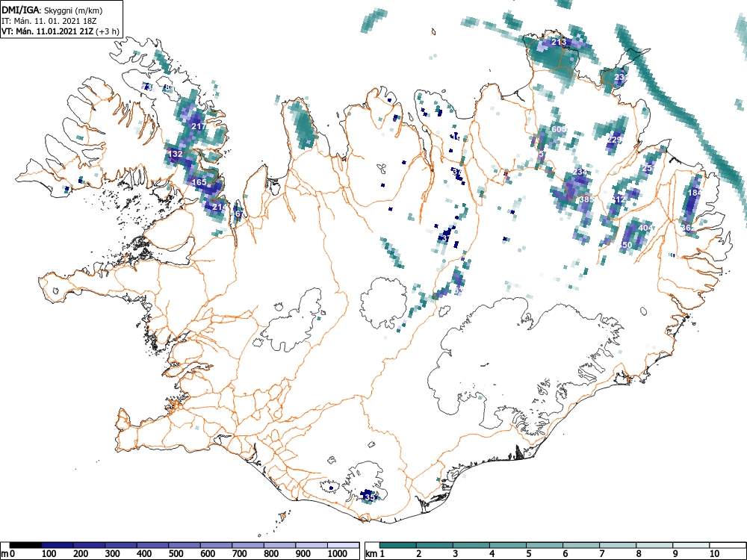The image size is (747, 560).
Task: Click the '100' tick on the meters legend
Action: (49, 553)
